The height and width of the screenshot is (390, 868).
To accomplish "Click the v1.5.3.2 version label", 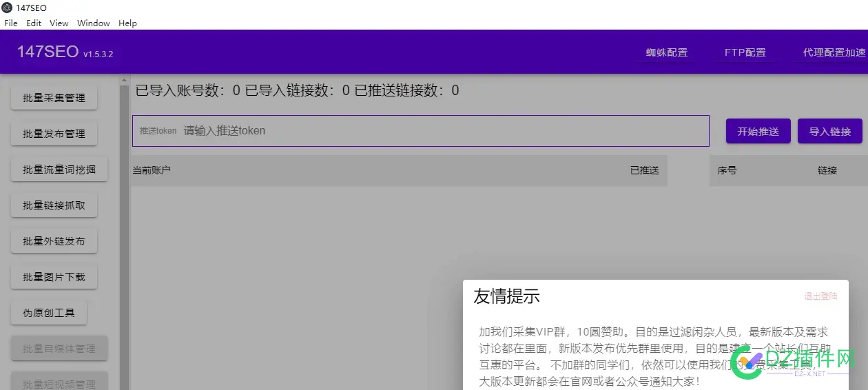I will [98, 54].
